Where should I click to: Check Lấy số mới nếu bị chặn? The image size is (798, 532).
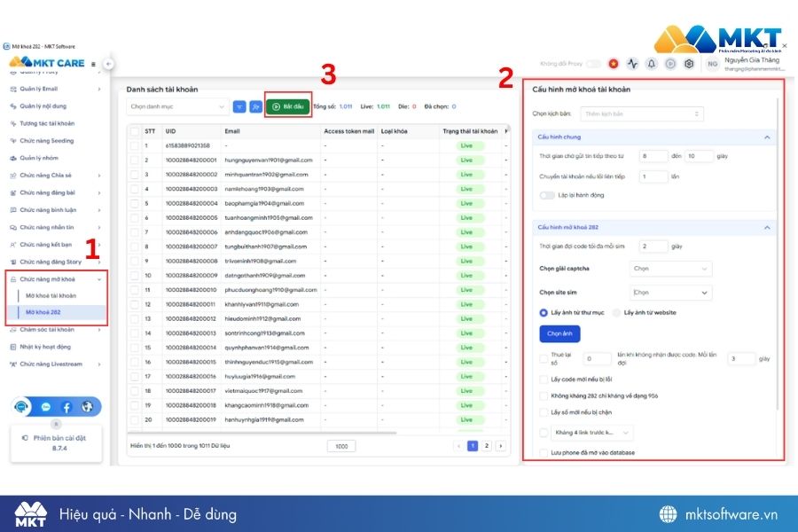tap(544, 411)
